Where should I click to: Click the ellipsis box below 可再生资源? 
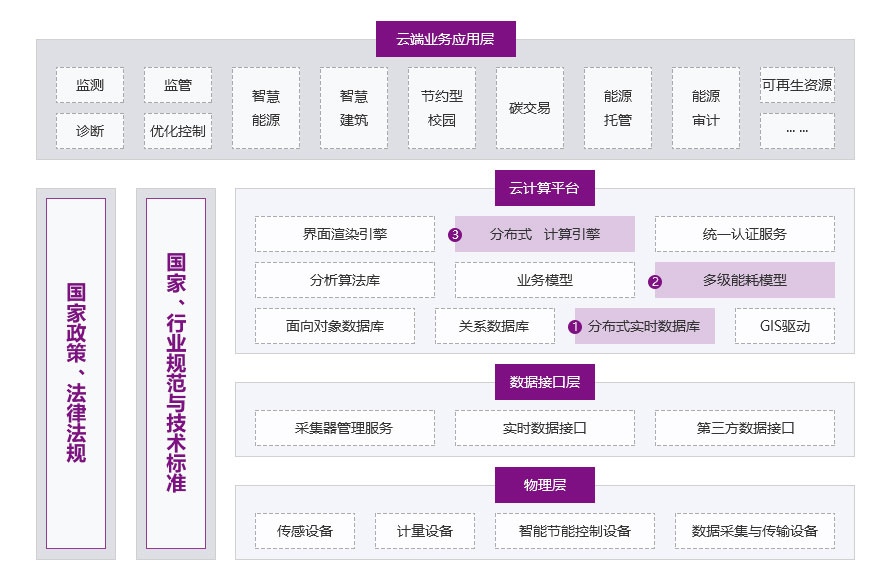click(797, 131)
